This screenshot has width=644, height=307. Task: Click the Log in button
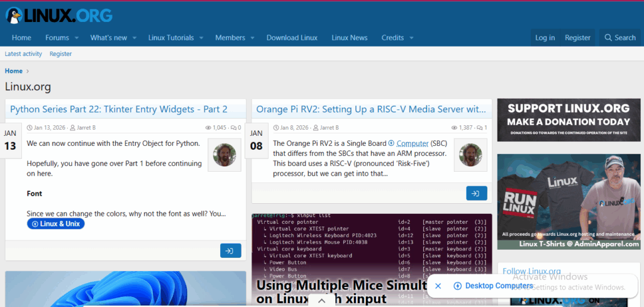[545, 38]
